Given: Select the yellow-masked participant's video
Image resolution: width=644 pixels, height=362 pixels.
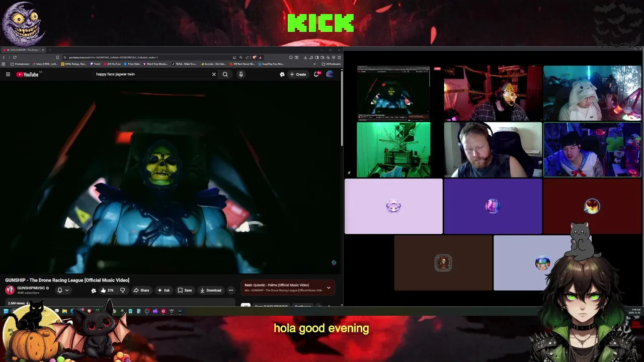Looking at the screenshot, I should 493,93.
